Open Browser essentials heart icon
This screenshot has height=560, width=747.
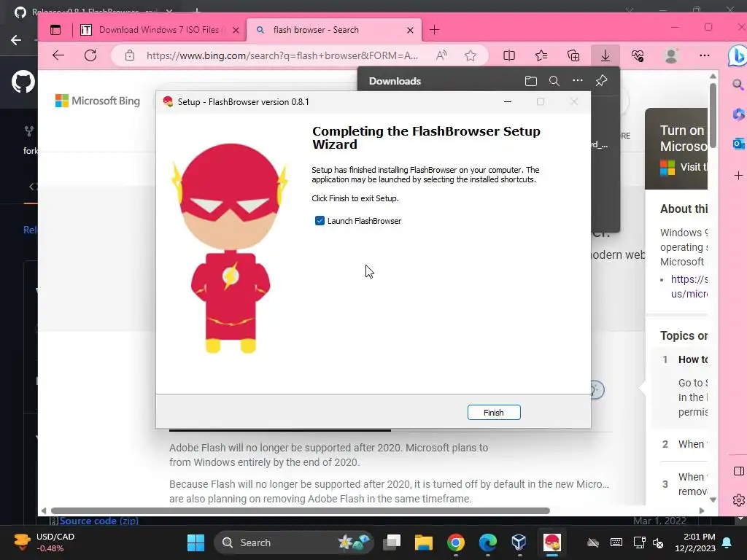638,55
